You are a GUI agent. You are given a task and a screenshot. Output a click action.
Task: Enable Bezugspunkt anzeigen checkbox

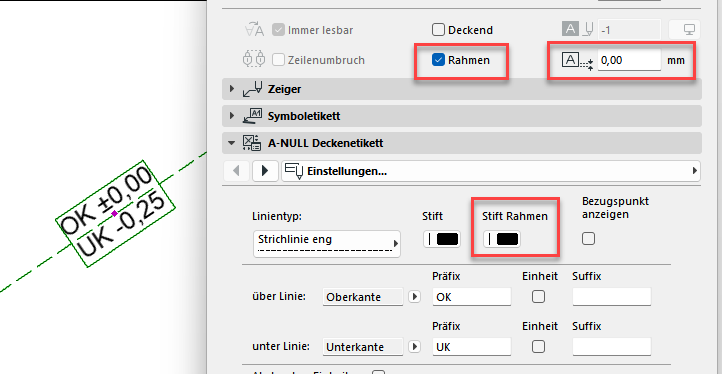pyautogui.click(x=588, y=239)
